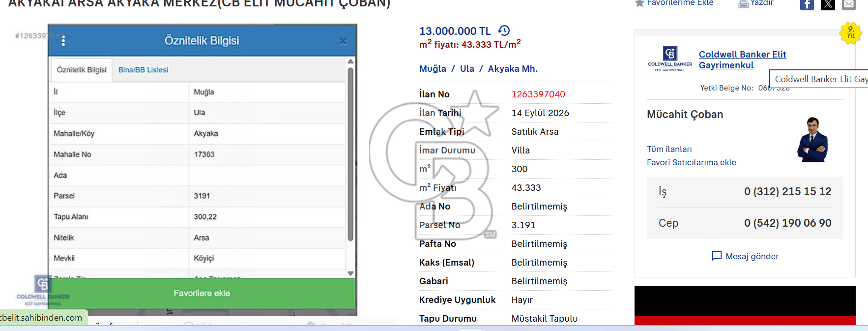
Task: Share listing on X (Twitter)
Action: pyautogui.click(x=828, y=4)
